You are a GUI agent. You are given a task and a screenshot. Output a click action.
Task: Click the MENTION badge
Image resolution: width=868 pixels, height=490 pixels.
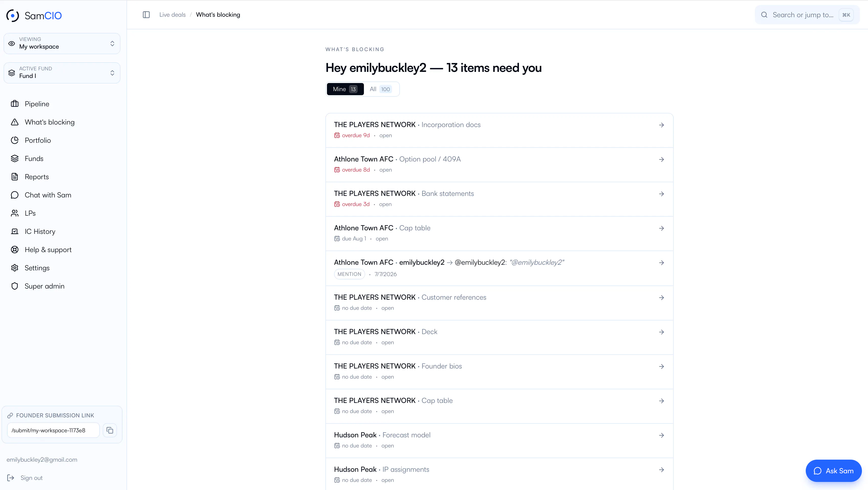349,274
